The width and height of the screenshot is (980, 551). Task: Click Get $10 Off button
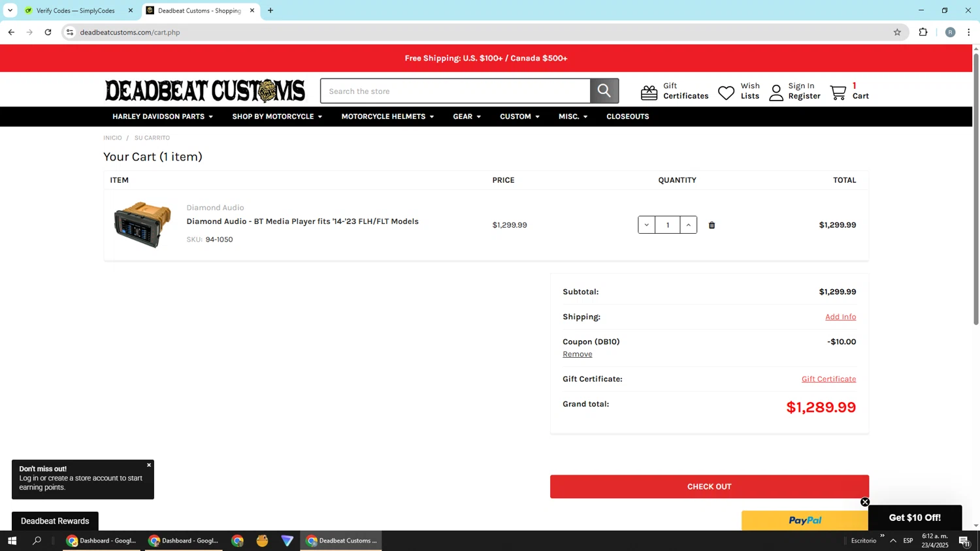tap(915, 518)
